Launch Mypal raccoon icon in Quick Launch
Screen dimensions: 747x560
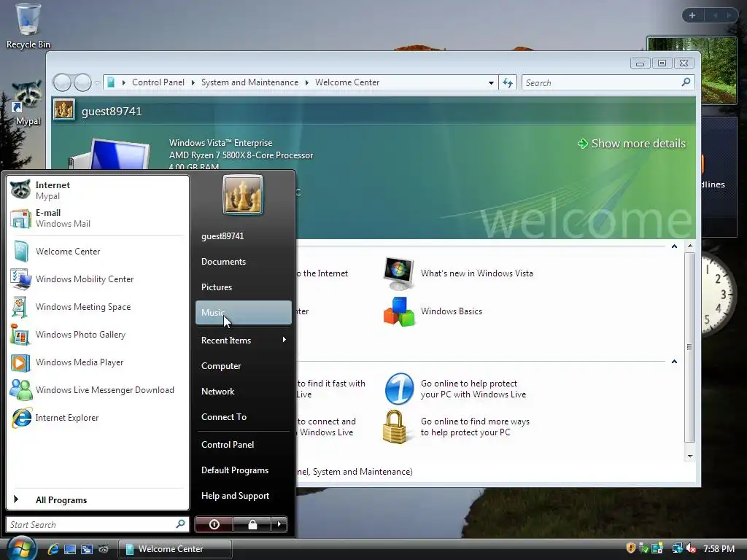(x=104, y=549)
